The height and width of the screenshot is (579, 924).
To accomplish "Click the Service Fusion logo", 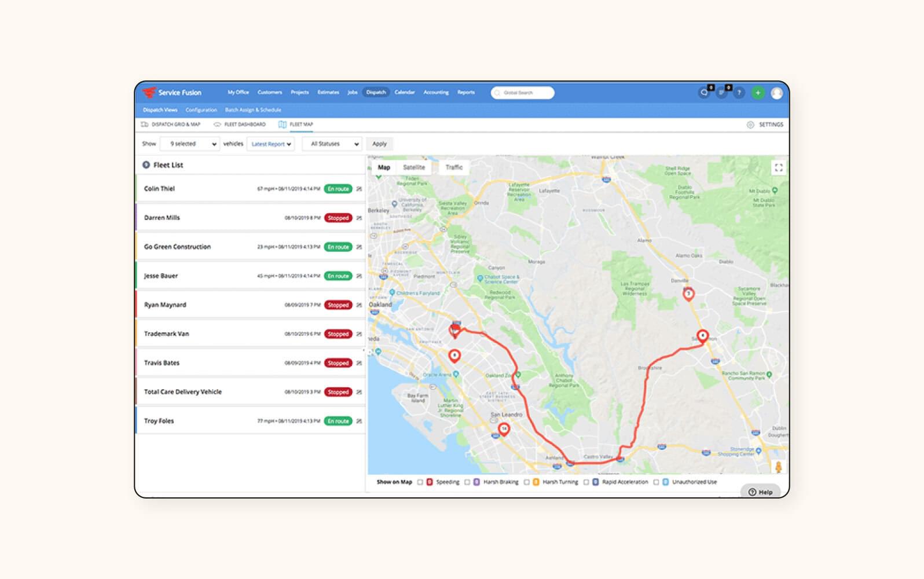I will coord(172,93).
